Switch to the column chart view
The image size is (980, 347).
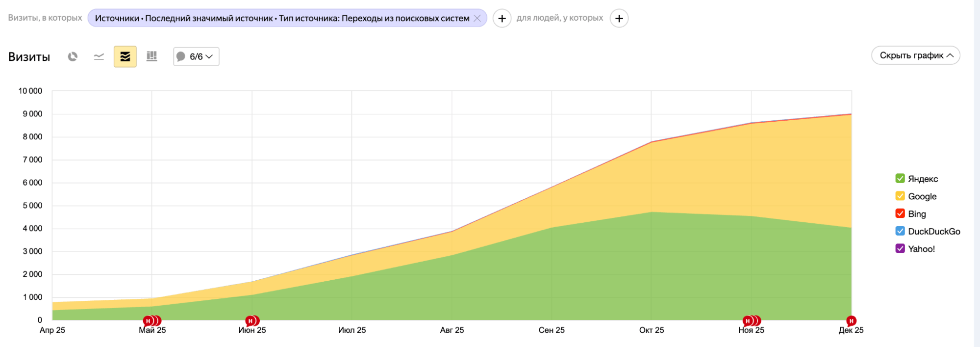pos(152,56)
